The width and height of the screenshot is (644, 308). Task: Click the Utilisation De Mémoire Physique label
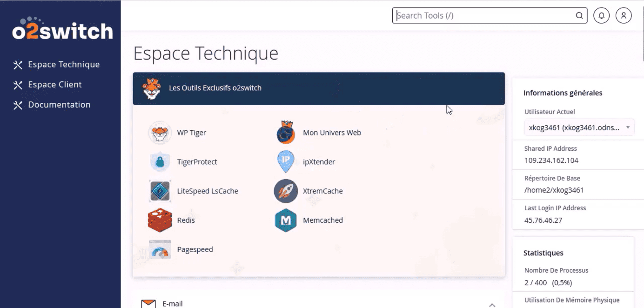point(572,300)
